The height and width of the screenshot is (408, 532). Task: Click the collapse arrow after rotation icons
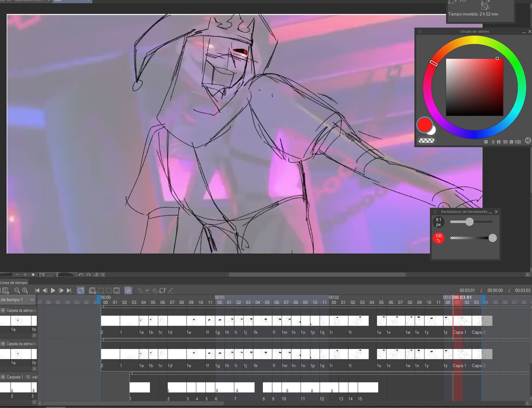point(103,275)
